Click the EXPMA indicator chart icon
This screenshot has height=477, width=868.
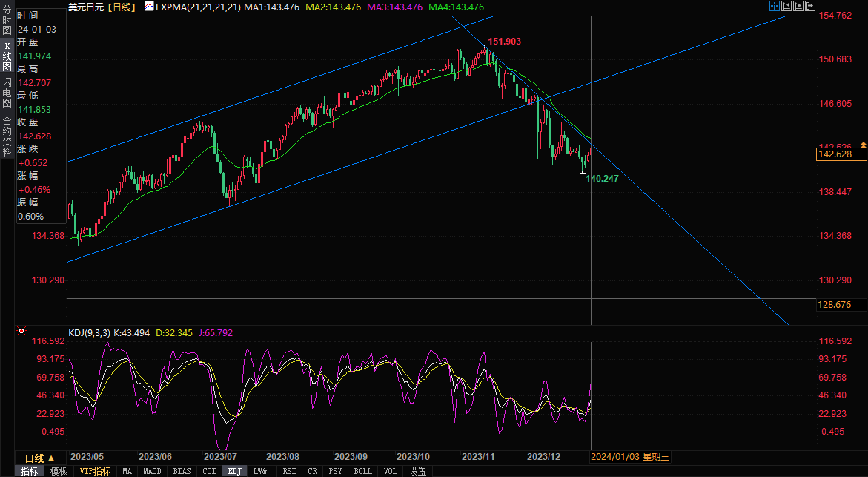149,7
